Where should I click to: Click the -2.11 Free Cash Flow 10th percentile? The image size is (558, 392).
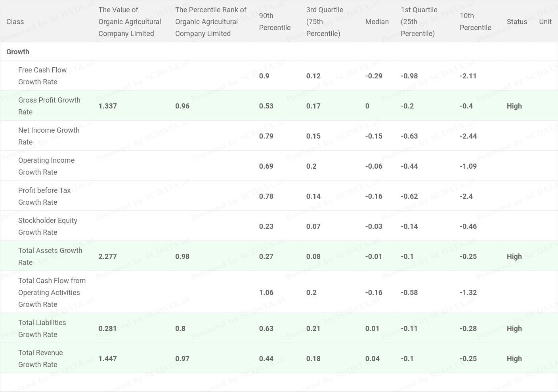tap(468, 76)
